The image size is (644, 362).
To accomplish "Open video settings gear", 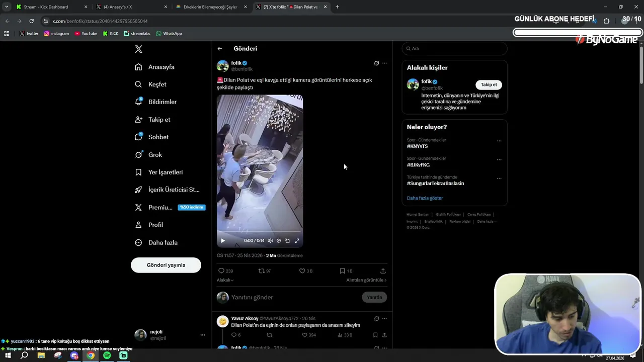I will click(279, 241).
